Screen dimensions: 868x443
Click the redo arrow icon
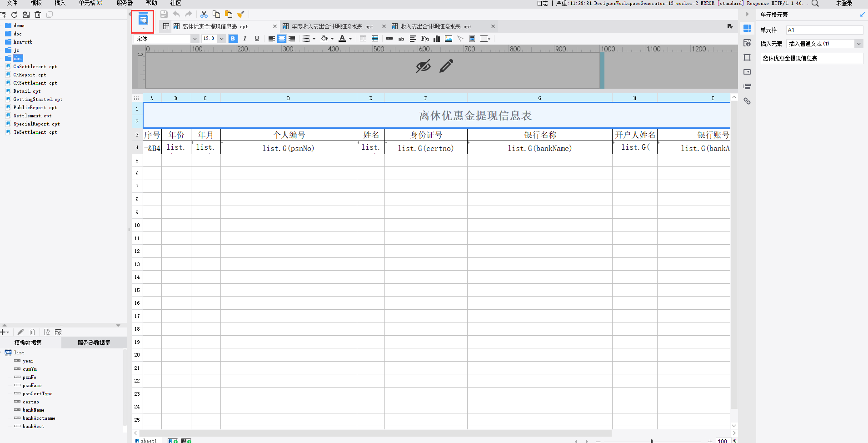pyautogui.click(x=189, y=14)
